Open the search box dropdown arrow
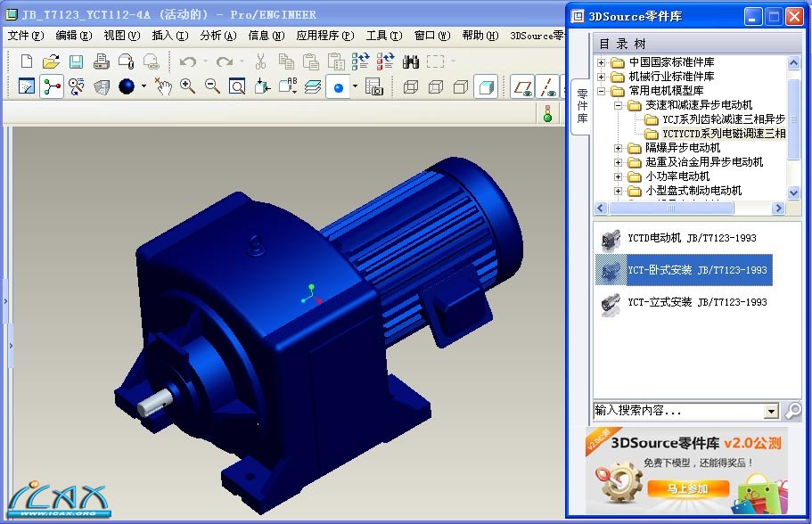This screenshot has width=812, height=524. (x=771, y=411)
